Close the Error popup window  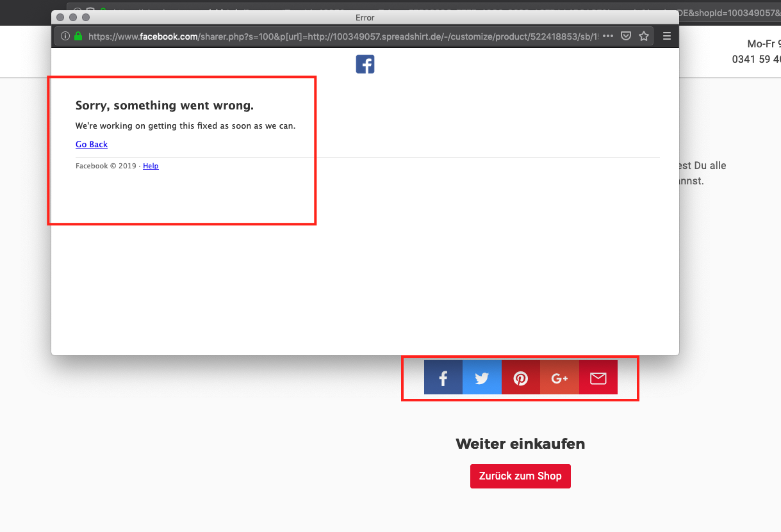(x=61, y=17)
